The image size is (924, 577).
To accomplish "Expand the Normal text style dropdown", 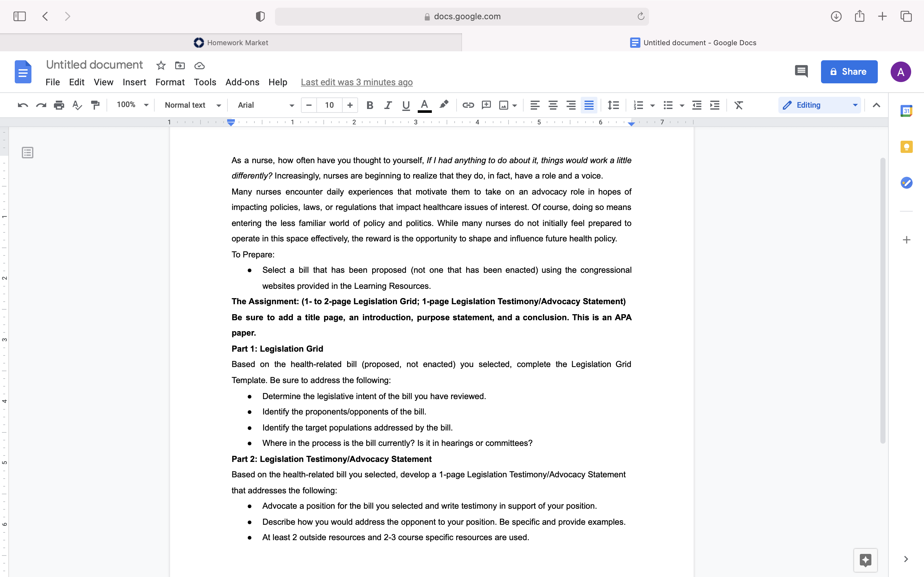I will click(x=193, y=105).
